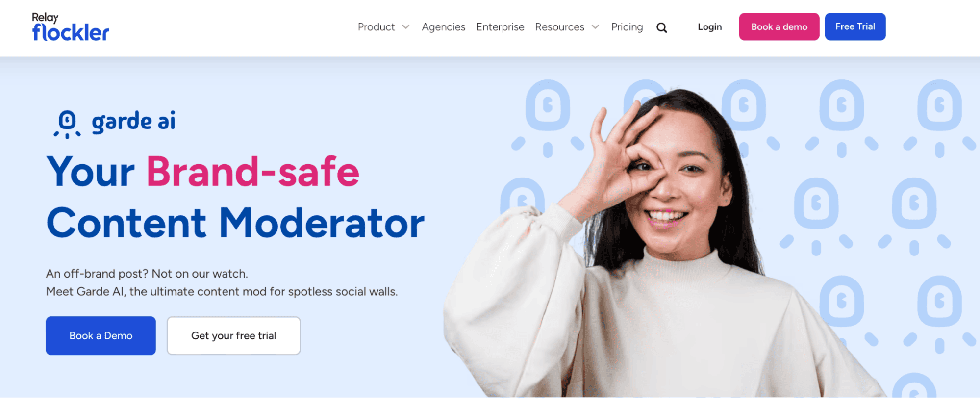The image size is (980, 408).
Task: Click the top-right background robot pattern icon
Action: point(939,118)
